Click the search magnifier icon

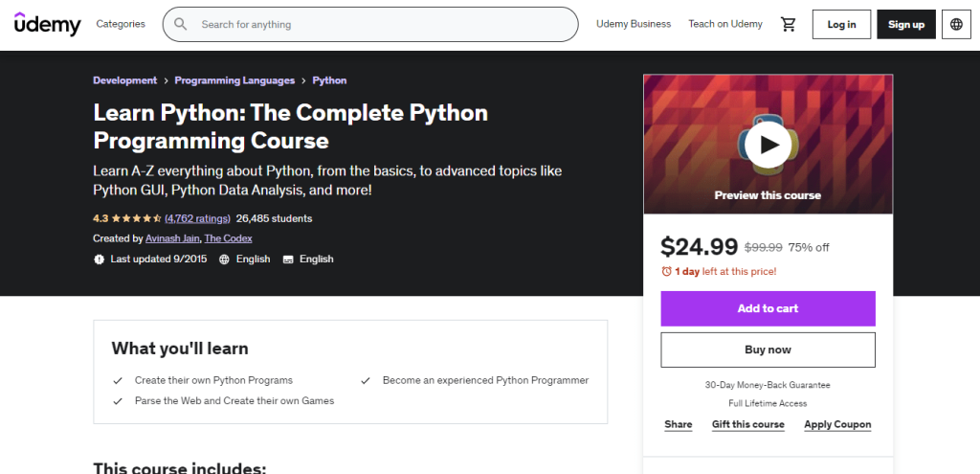point(181,24)
